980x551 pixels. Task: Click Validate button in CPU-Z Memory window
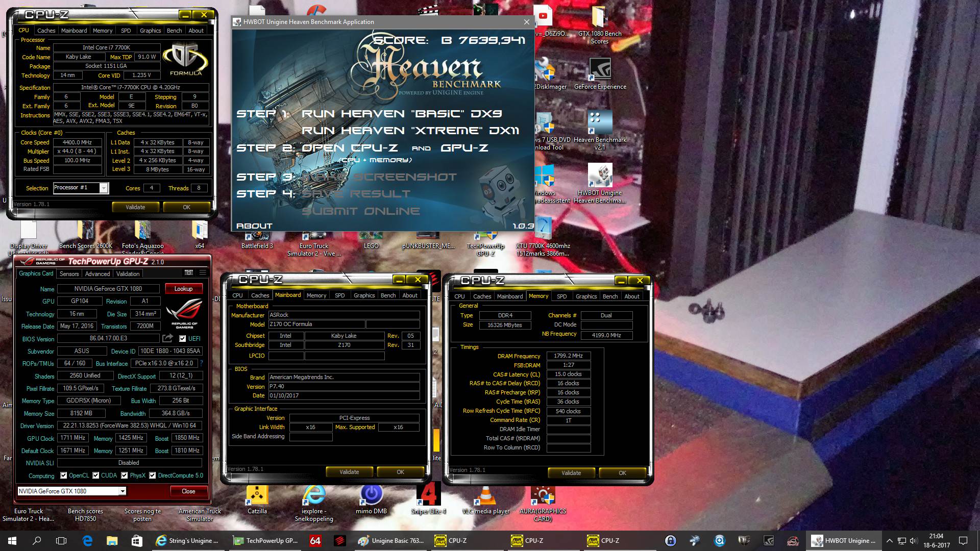pyautogui.click(x=571, y=473)
